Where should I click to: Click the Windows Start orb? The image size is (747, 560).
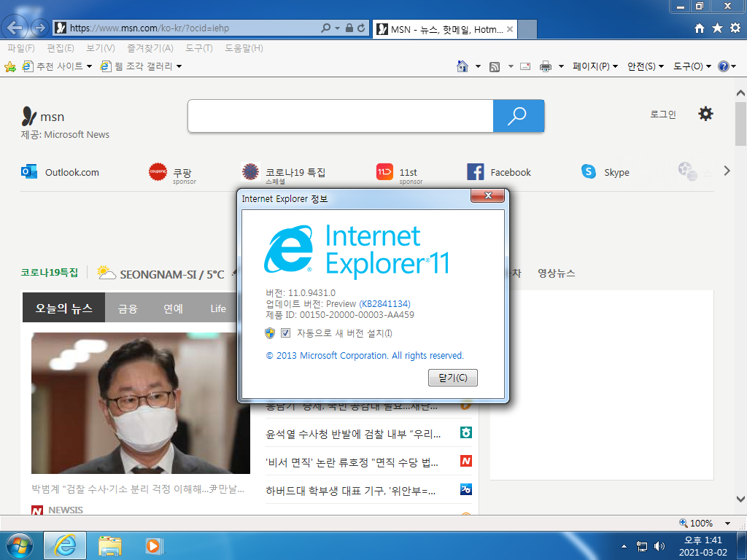coord(20,545)
